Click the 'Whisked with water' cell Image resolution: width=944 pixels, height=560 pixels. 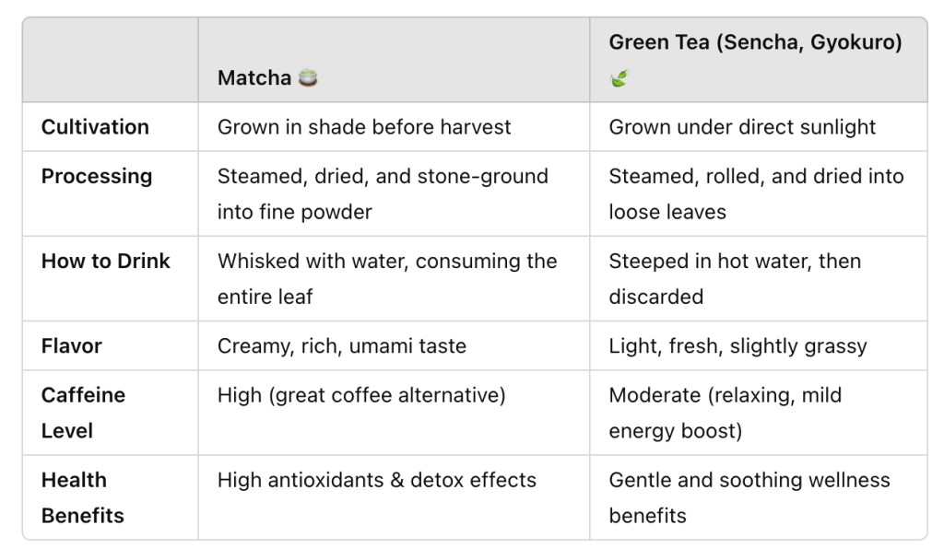(387, 278)
